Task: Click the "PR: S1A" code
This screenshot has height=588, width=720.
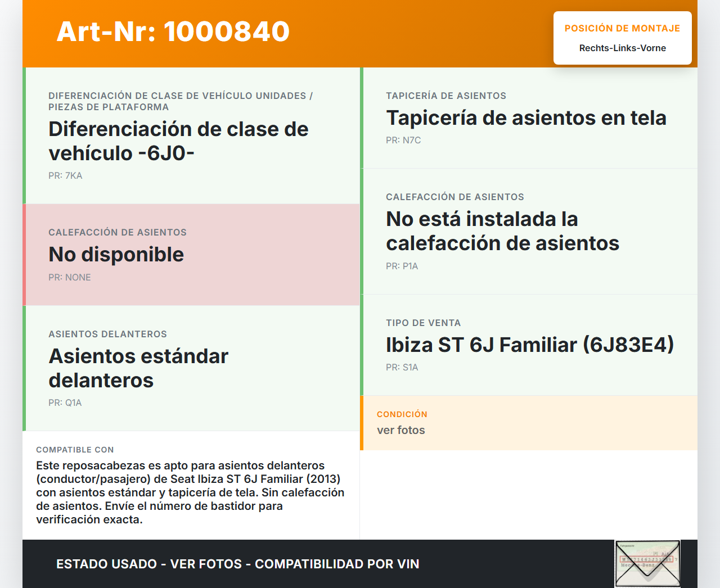Action: click(x=402, y=368)
